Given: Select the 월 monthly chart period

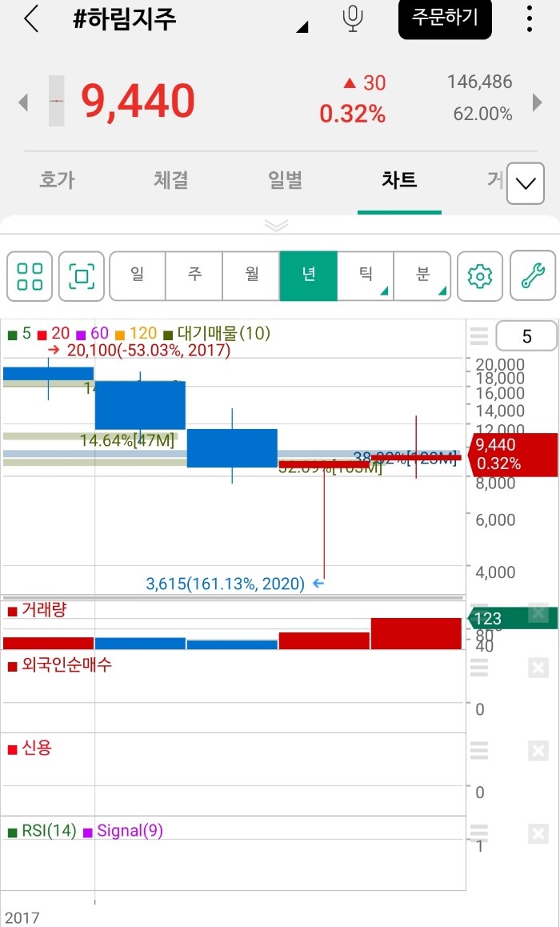Looking at the screenshot, I should [x=251, y=276].
